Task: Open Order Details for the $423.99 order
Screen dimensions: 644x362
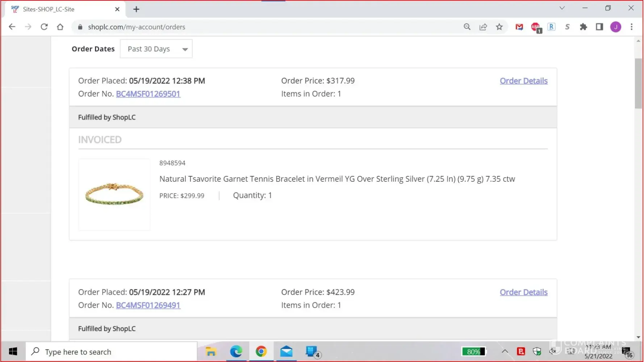Action: (523, 292)
